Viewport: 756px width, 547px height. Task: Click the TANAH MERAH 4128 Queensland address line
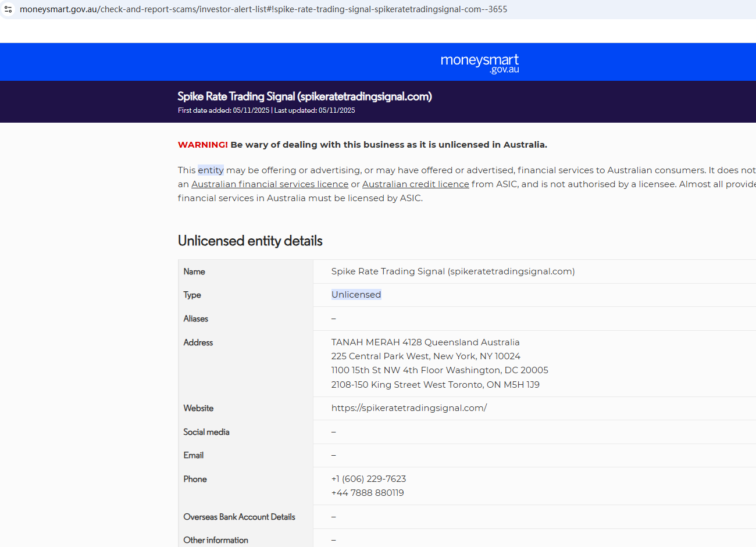point(426,342)
